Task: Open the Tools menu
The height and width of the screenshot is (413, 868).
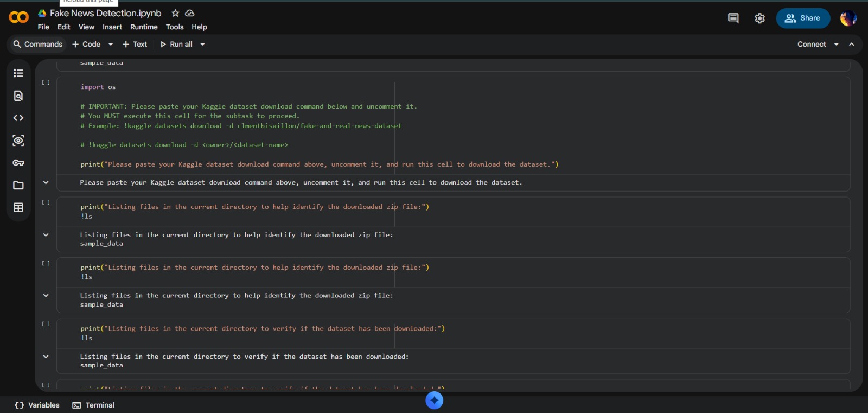Action: (x=174, y=27)
